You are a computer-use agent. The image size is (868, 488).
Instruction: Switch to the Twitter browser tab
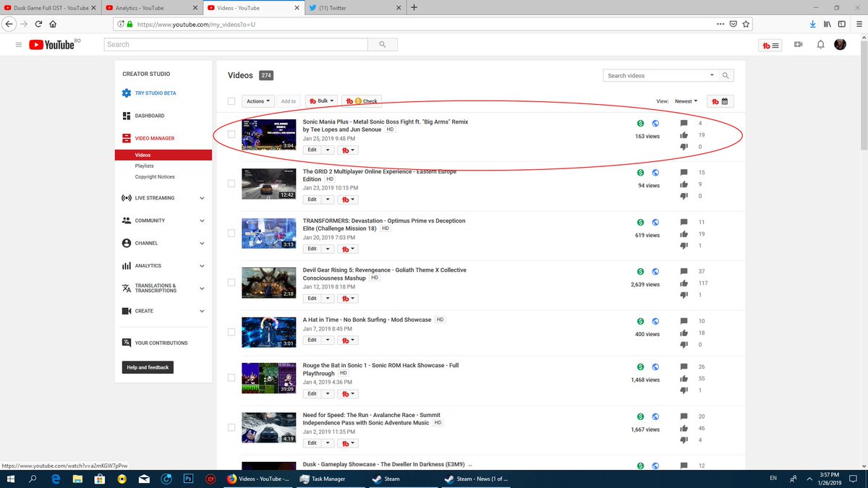pos(354,7)
